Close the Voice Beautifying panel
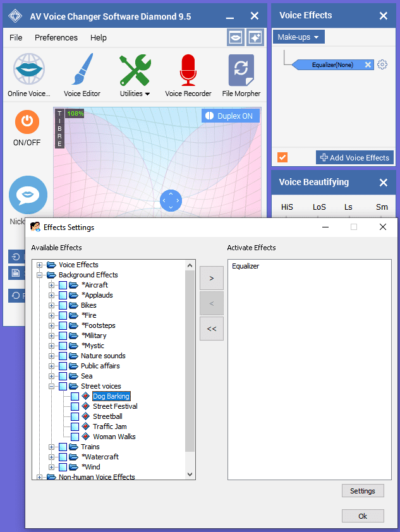The height and width of the screenshot is (532, 400). tap(384, 183)
